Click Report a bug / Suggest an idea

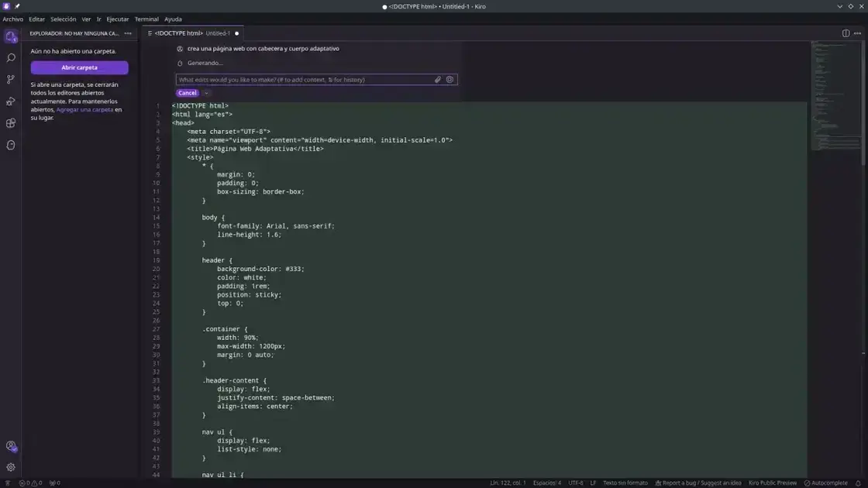point(698,483)
